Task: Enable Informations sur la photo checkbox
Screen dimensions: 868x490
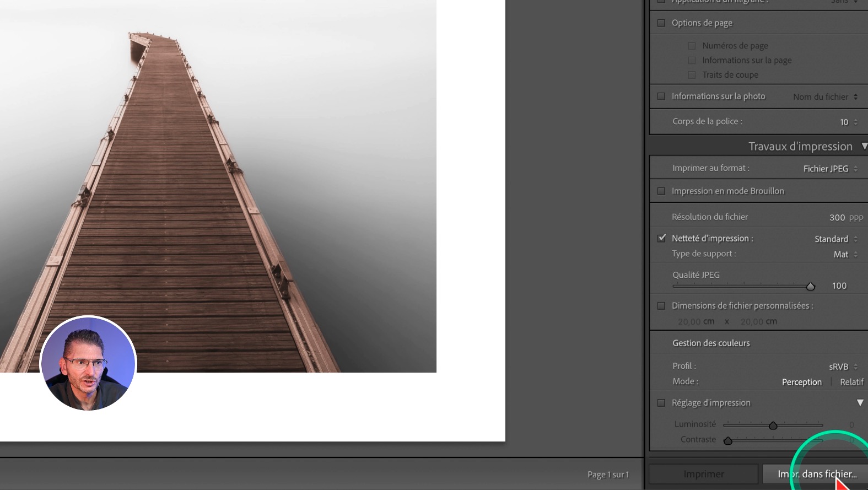Action: 661,96
